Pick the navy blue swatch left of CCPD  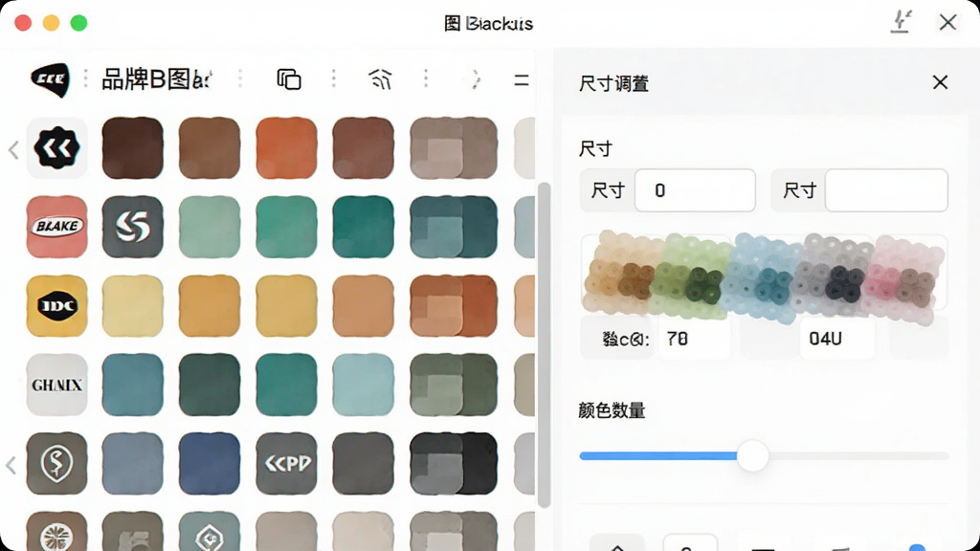(x=210, y=464)
